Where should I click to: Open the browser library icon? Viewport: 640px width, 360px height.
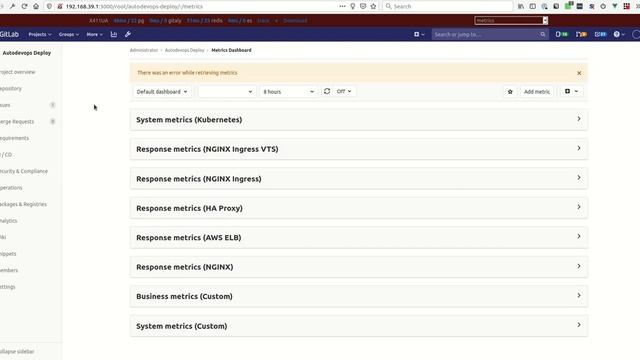(x=521, y=7)
